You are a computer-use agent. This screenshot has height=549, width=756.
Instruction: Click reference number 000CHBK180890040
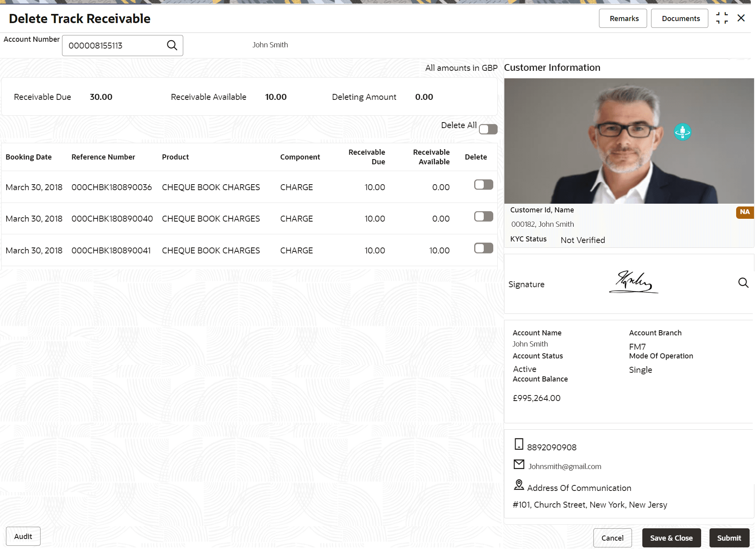coord(112,219)
